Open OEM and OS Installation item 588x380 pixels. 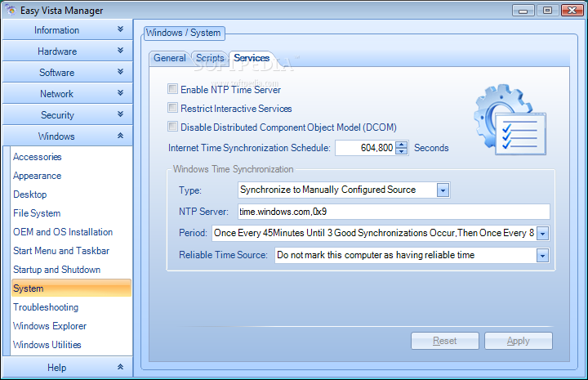(x=63, y=232)
